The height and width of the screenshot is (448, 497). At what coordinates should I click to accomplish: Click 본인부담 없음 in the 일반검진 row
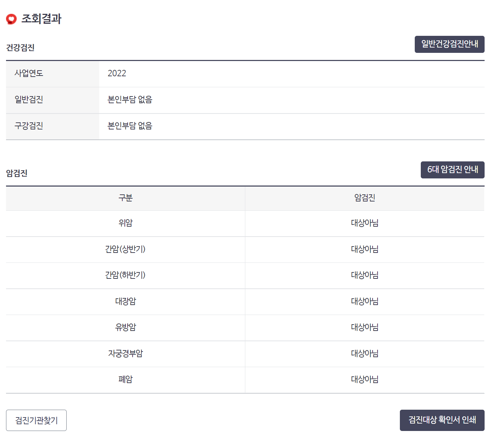pos(130,99)
